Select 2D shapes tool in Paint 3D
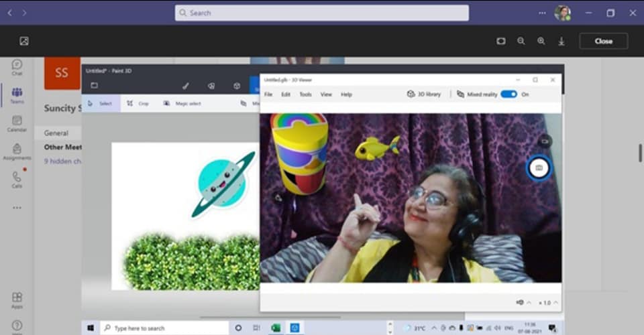This screenshot has width=644, height=335. (x=211, y=86)
